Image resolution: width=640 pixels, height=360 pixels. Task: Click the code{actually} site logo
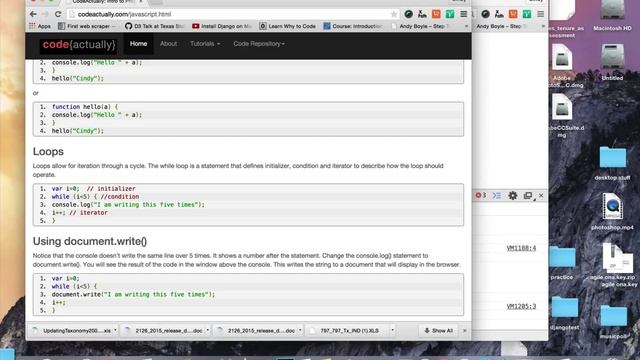pyautogui.click(x=79, y=44)
